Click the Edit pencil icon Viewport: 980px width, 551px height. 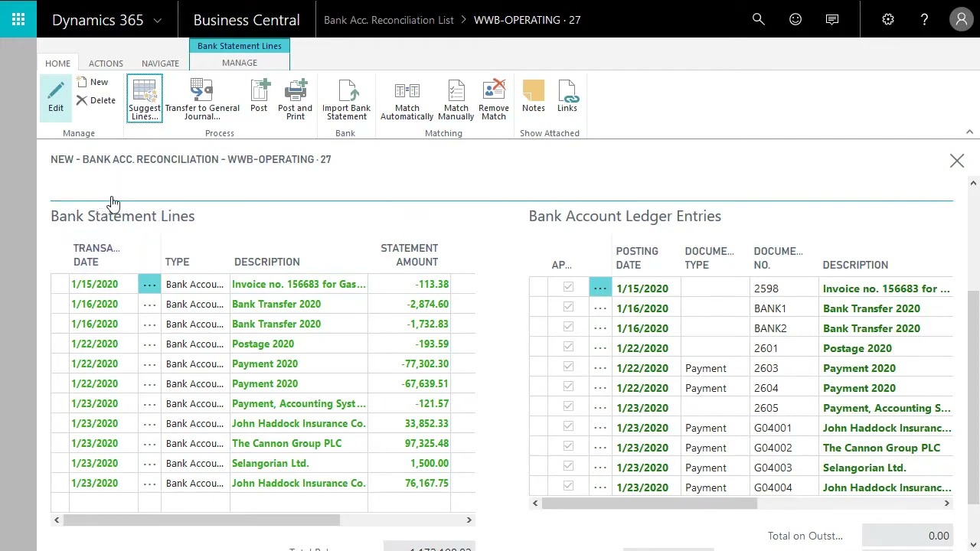(56, 92)
